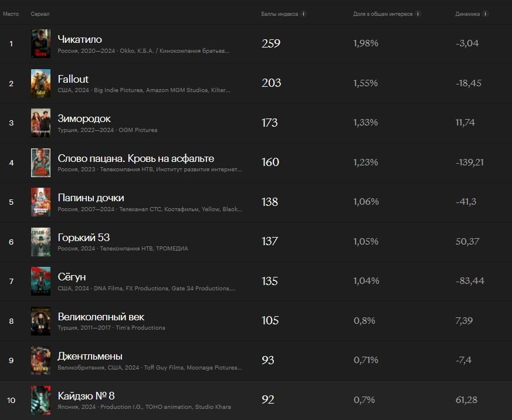This screenshot has width=512, height=420.
Task: Click the Кайдзю № 8 title
Action: pyautogui.click(x=86, y=396)
